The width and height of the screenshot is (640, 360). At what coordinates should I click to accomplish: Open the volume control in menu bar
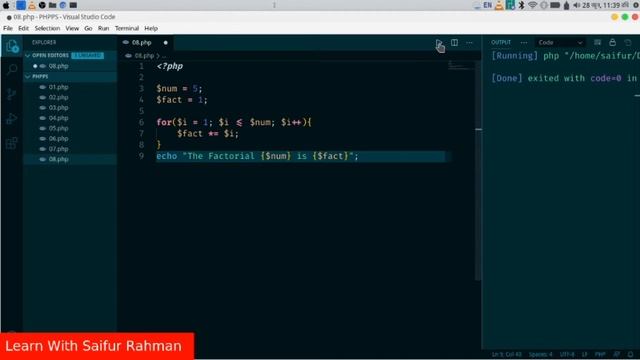coord(576,5)
